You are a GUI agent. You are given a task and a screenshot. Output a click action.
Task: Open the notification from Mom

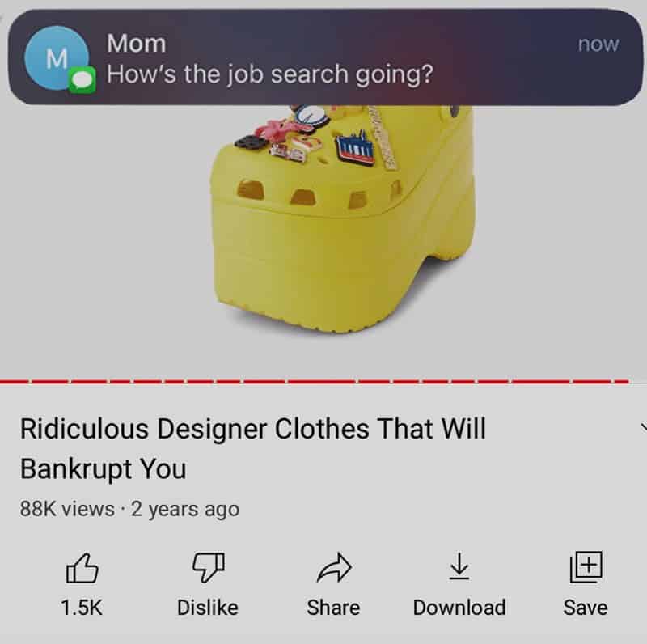tap(326, 57)
